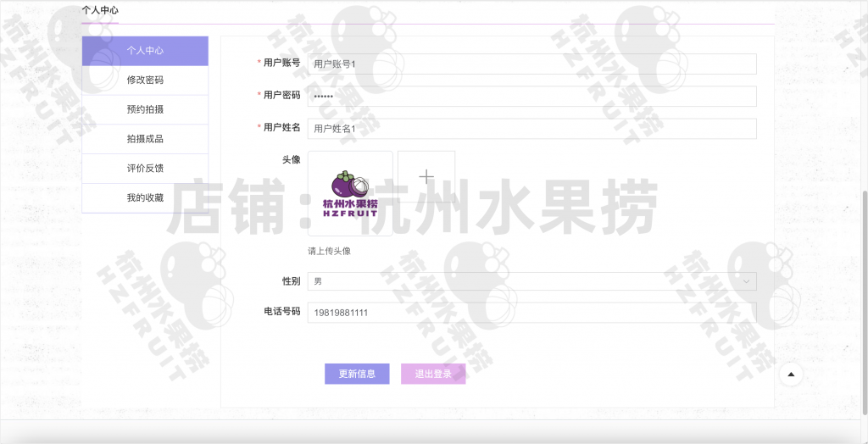The height and width of the screenshot is (444, 868).
Task: Open 拍摄成品 sidebar entry
Action: click(x=145, y=139)
